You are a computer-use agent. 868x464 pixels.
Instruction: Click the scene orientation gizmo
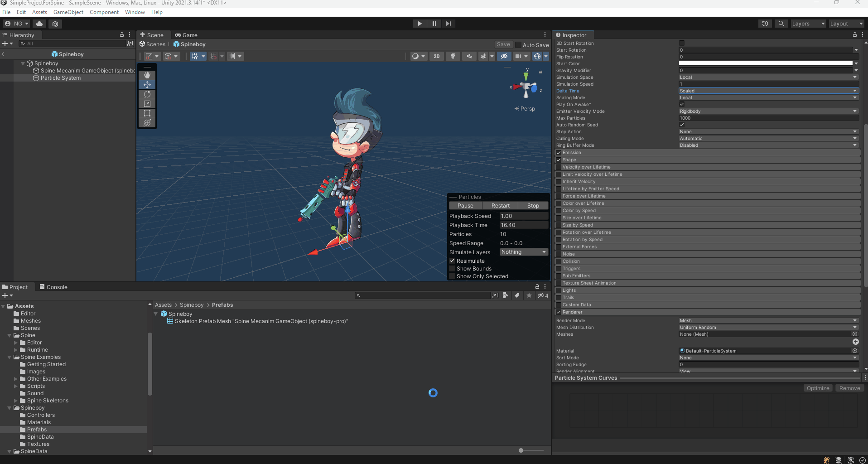click(526, 86)
